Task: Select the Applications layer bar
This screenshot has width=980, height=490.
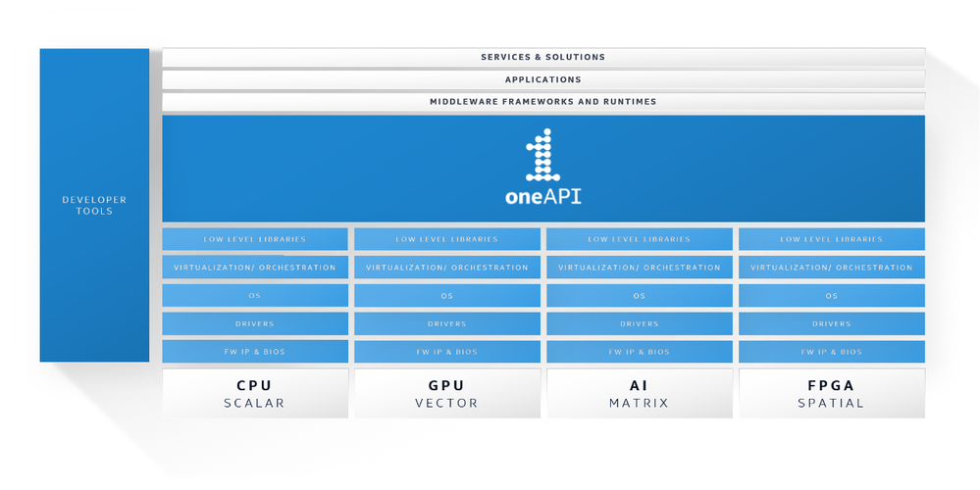Action: click(543, 79)
